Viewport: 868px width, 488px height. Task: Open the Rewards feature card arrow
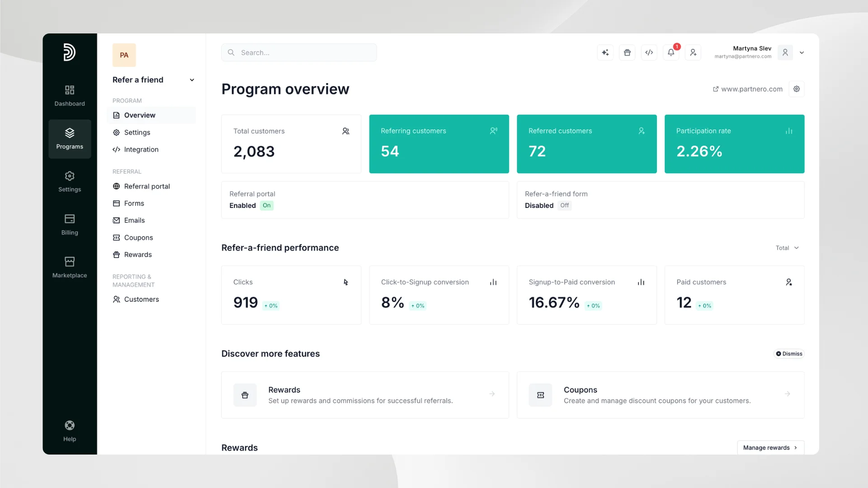(x=492, y=394)
